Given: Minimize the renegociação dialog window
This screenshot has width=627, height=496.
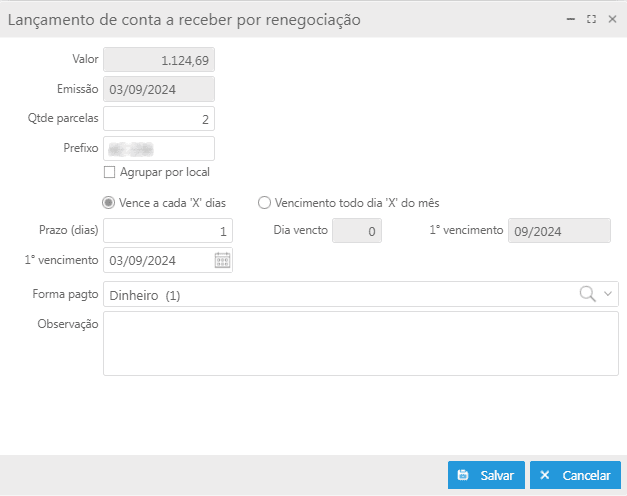Looking at the screenshot, I should [570, 19].
